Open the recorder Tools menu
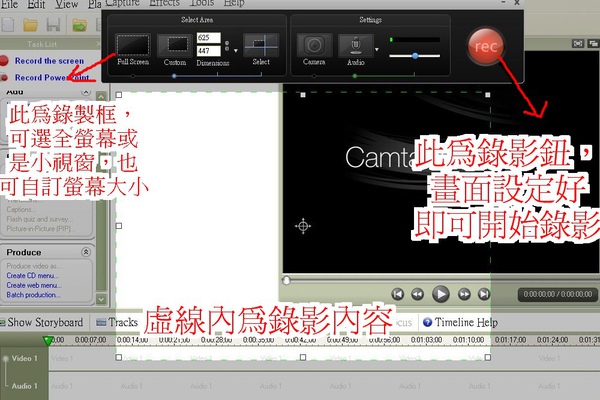The height and width of the screenshot is (400, 600). point(202,3)
